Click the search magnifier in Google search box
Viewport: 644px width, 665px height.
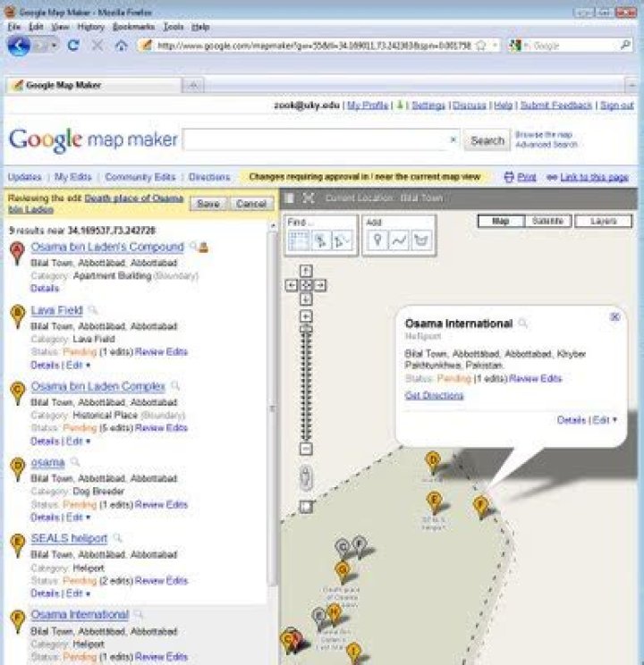(x=625, y=45)
